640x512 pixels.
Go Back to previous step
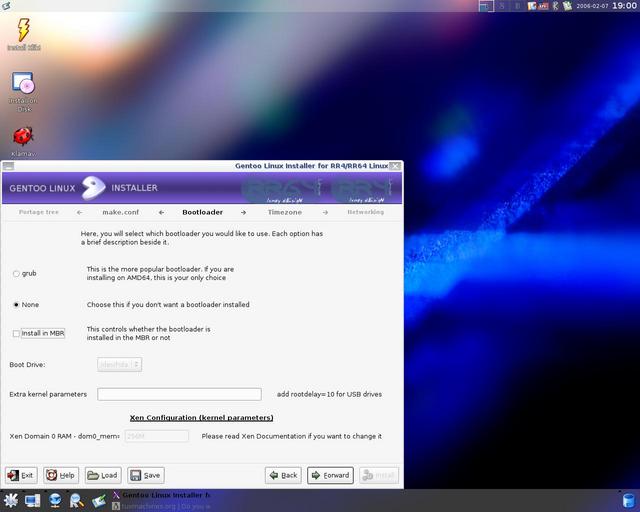283,475
